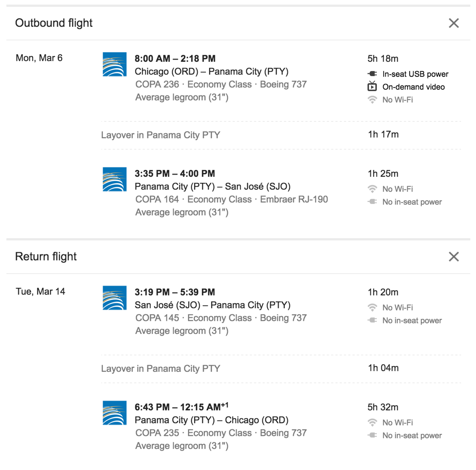Click the no in-seat power icon on COPA 145
The image size is (476, 470).
coord(372,320)
